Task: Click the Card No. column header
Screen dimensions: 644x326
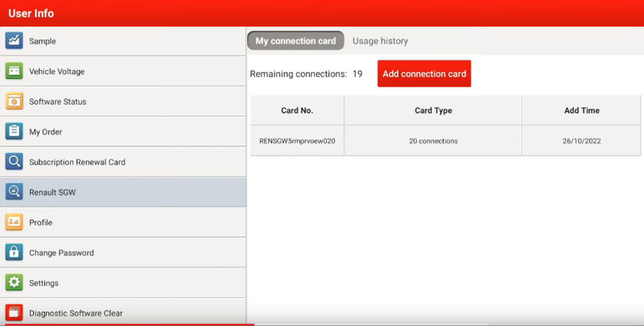Action: (x=297, y=110)
